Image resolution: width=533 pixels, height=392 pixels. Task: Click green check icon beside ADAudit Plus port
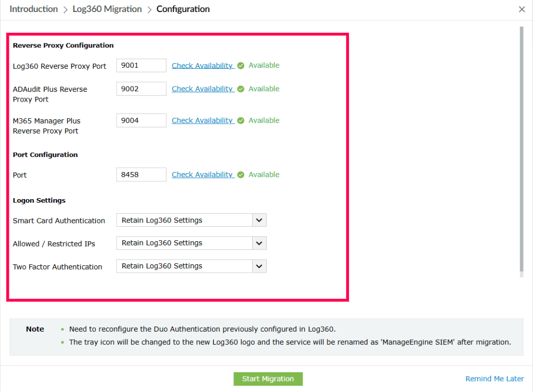241,89
